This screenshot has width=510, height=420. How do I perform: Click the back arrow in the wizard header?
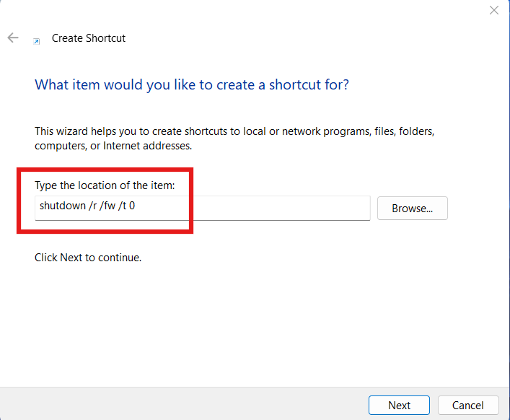click(13, 38)
